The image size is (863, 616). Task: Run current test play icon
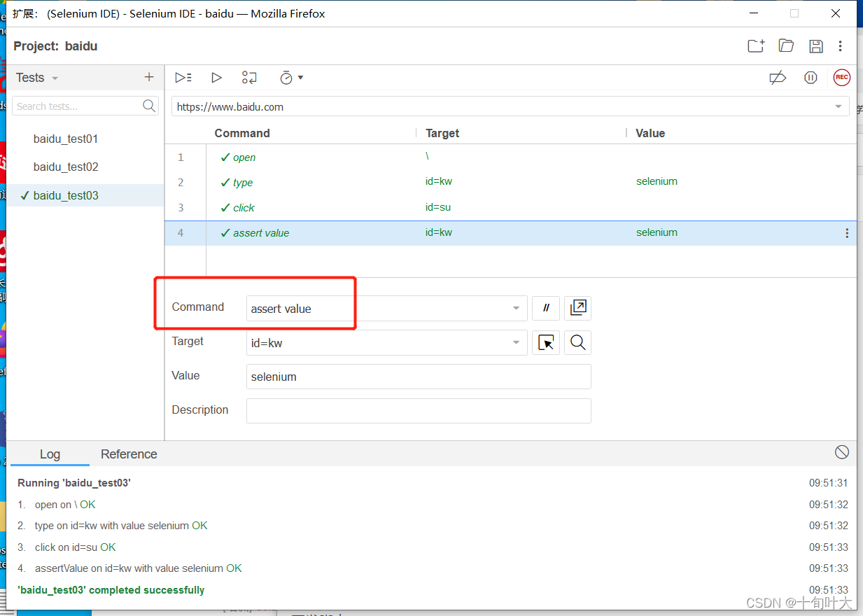[x=216, y=78]
